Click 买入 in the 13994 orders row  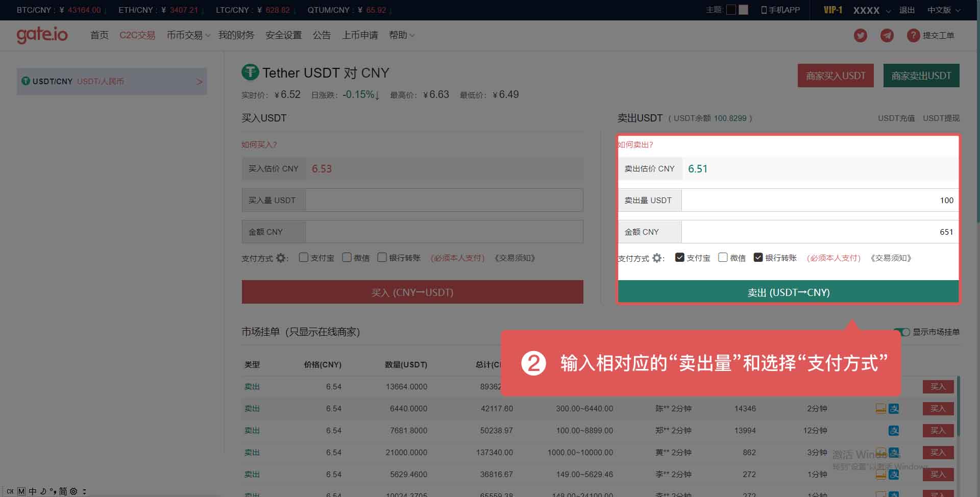click(938, 431)
